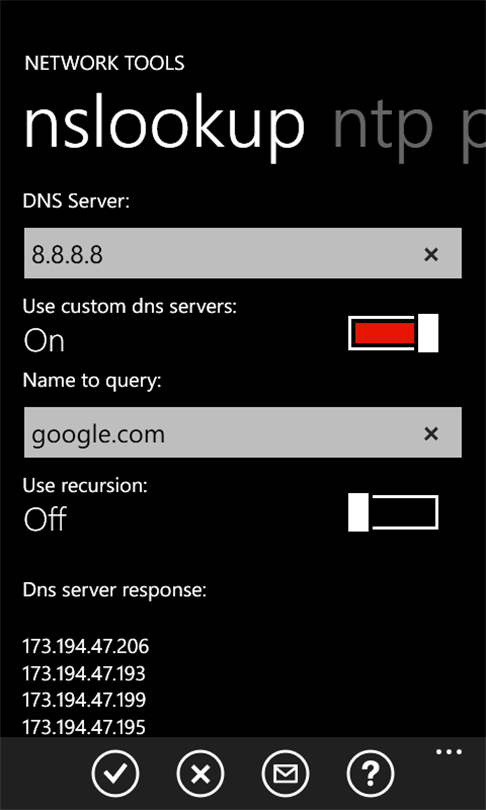Viewport: 486px width, 810px height.
Task: Toggle the Use recursion switch
Action: click(x=393, y=512)
